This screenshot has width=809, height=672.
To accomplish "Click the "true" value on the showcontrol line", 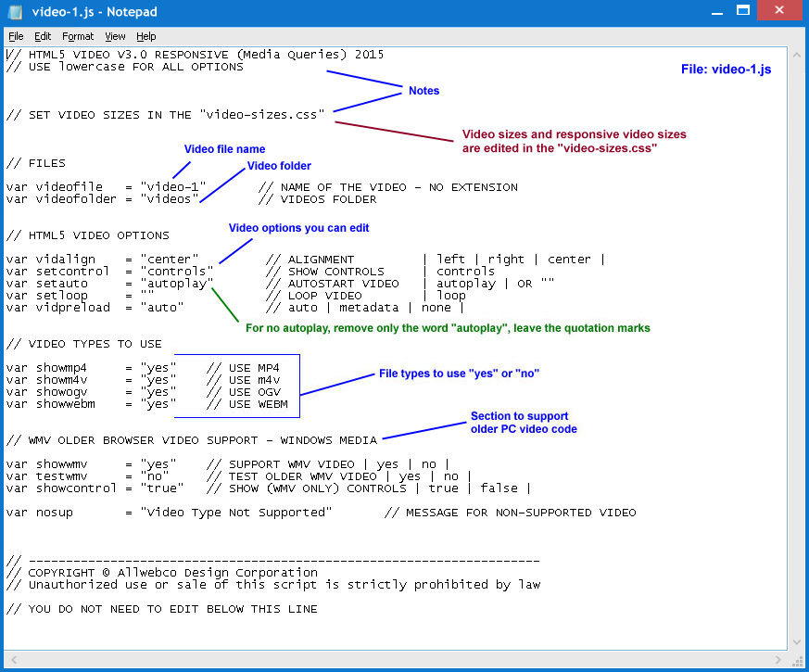I will click(161, 488).
